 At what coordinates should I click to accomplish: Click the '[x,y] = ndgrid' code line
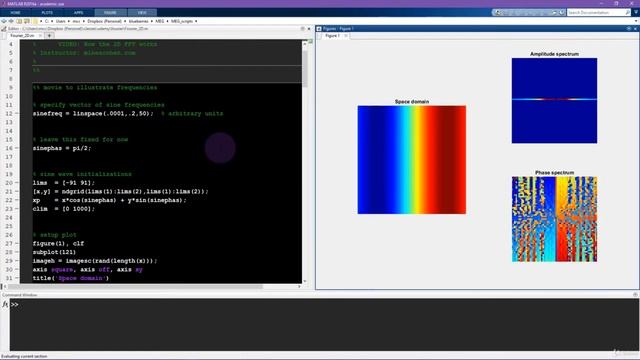(120, 191)
